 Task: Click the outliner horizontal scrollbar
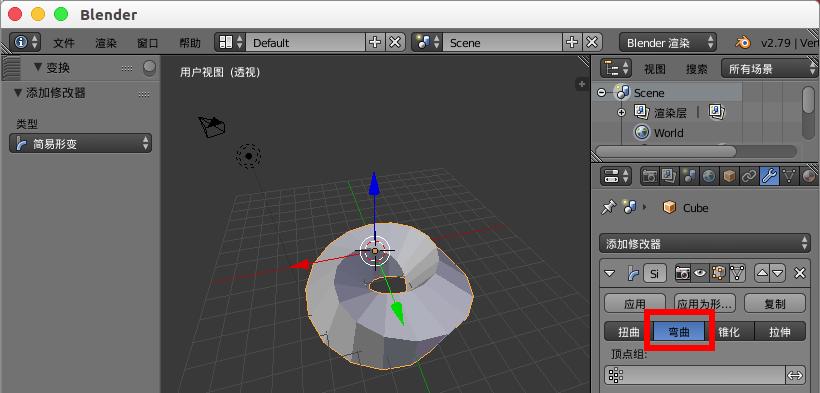(666, 151)
